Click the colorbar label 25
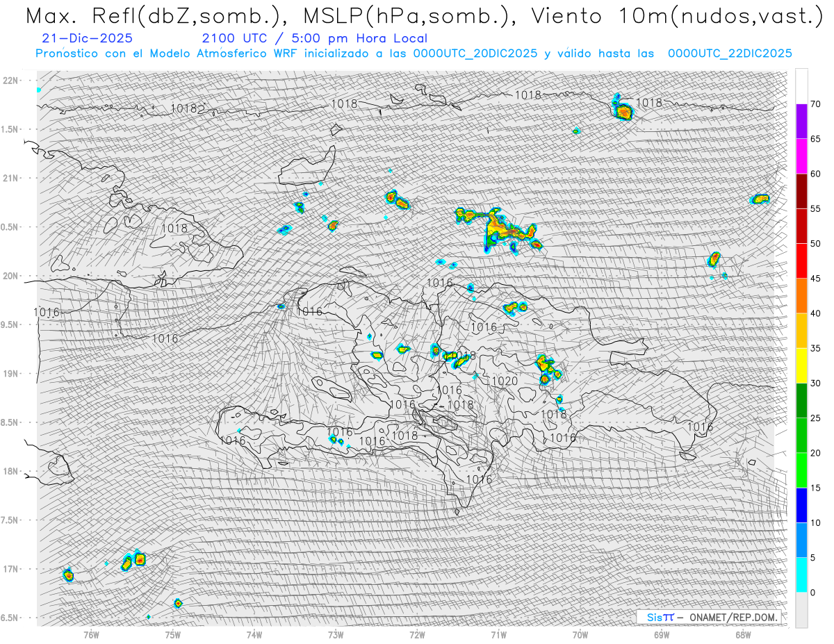Viewport: 834px width, 644px height. pyautogui.click(x=815, y=419)
